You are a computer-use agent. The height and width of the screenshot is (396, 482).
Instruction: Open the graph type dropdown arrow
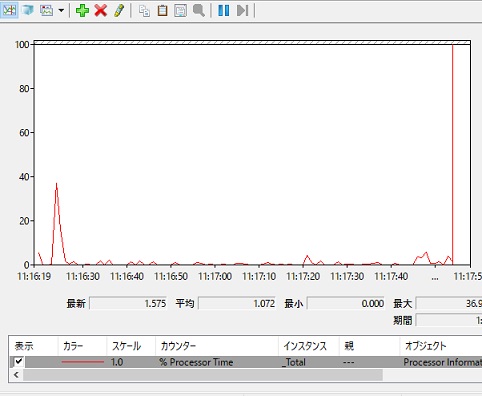coord(61,10)
